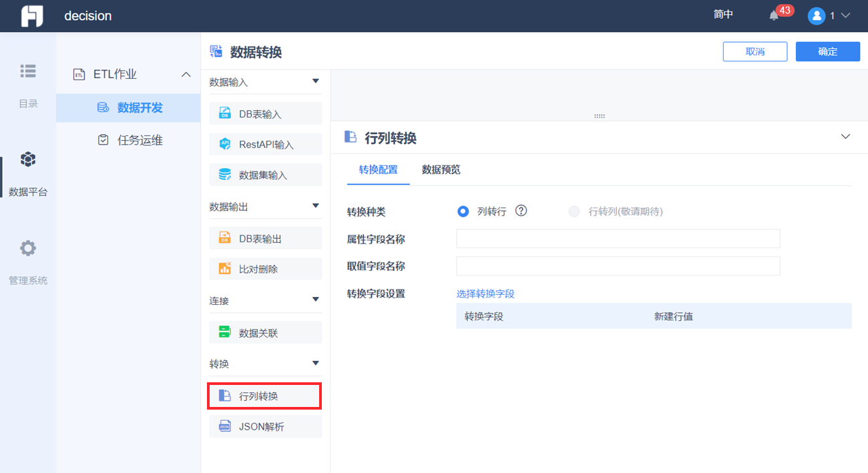Click the FineReport logo icon
The width and height of the screenshot is (868, 473).
[32, 16]
